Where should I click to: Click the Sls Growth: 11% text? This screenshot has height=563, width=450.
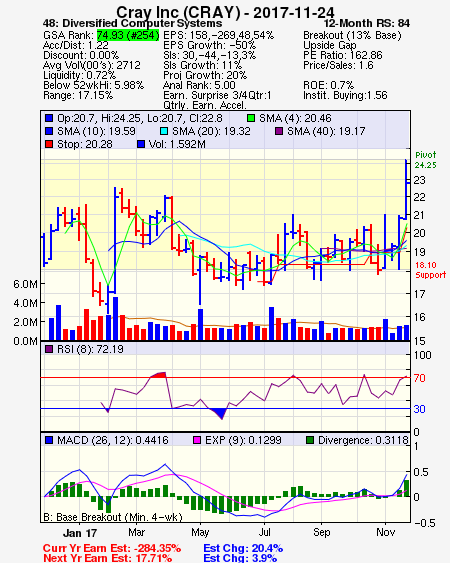203,65
